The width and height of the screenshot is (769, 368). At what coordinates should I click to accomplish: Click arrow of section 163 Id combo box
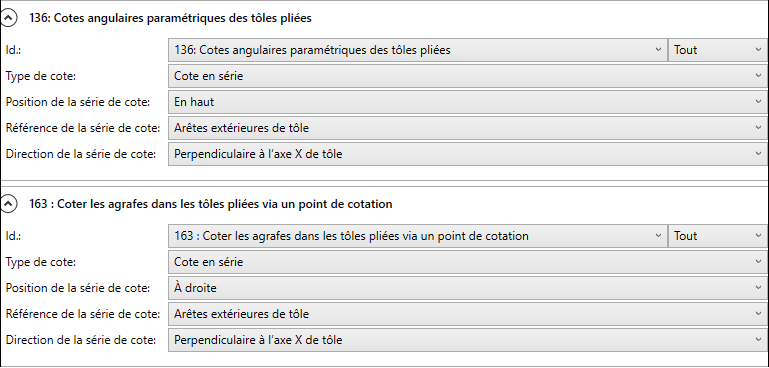click(x=658, y=236)
